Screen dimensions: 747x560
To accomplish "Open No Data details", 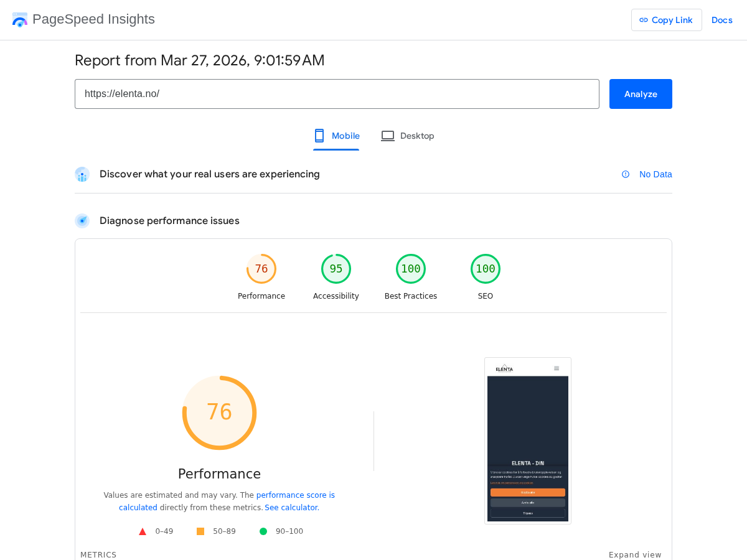I will (x=655, y=174).
